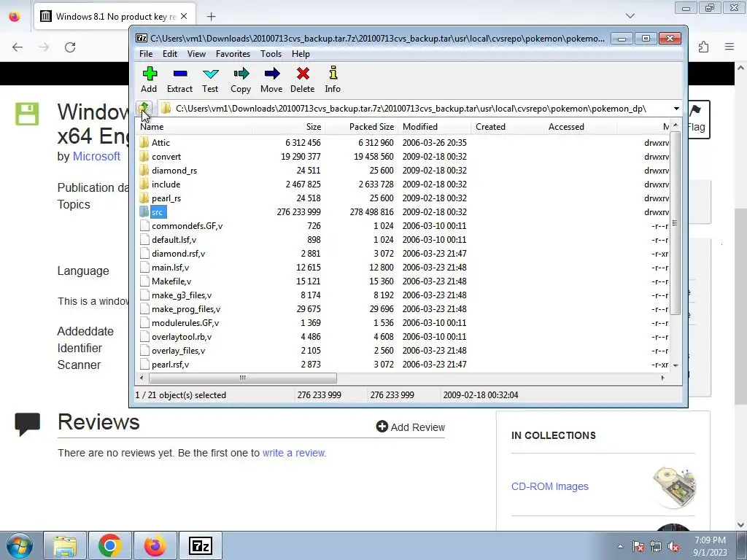Sort by the Accessed column
Screen dimensions: 747x560
580,127
